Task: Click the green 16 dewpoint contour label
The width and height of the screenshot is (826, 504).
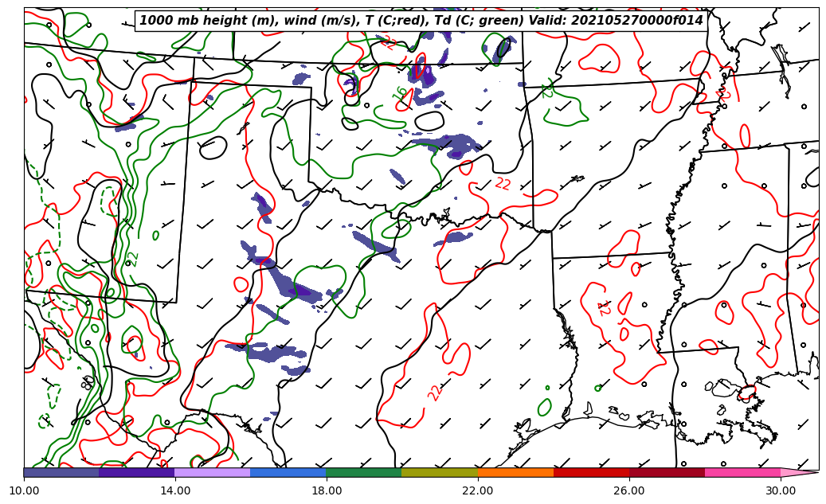Action: tap(401, 93)
